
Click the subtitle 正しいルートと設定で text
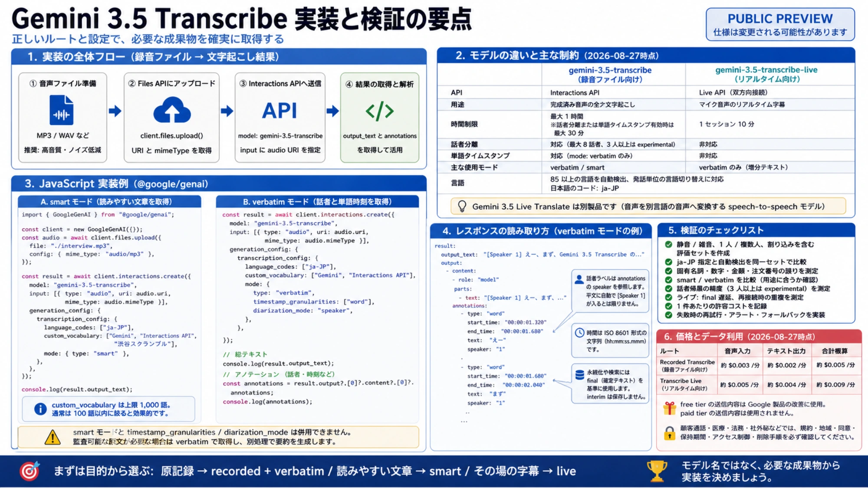point(148,39)
